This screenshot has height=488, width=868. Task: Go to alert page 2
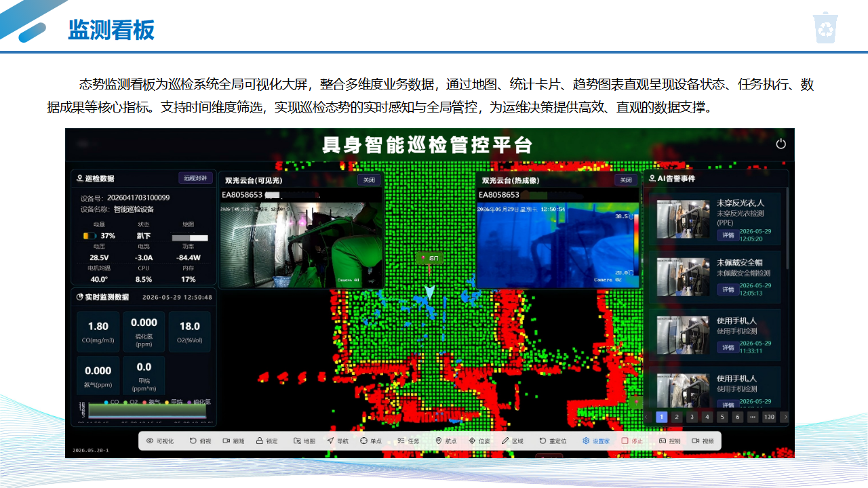point(676,417)
